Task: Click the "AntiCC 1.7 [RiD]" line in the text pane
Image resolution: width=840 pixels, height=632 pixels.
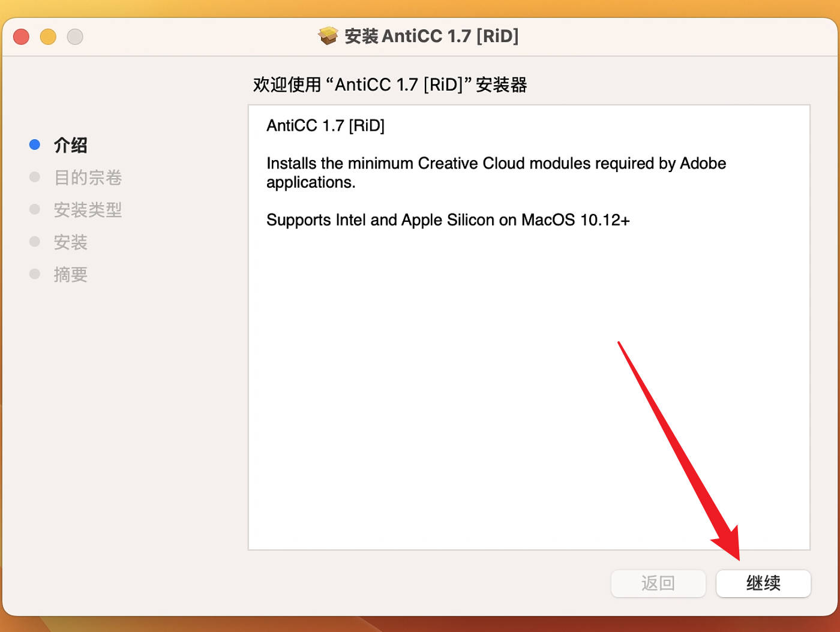Action: coord(326,125)
